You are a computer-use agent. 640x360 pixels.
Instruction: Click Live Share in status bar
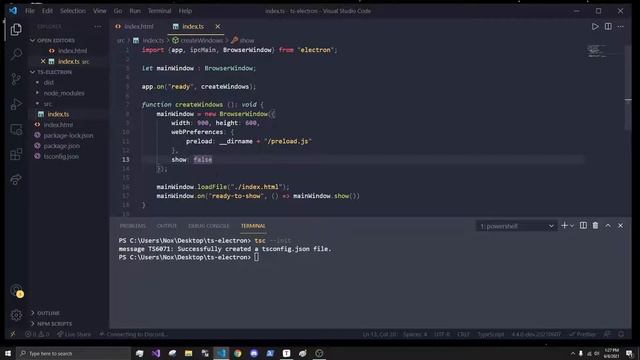(74, 334)
